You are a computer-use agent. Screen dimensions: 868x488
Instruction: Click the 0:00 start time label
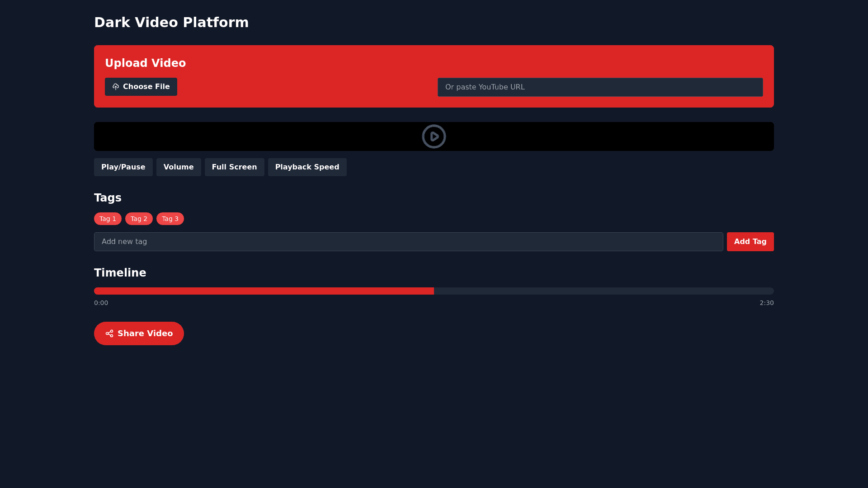[101, 303]
